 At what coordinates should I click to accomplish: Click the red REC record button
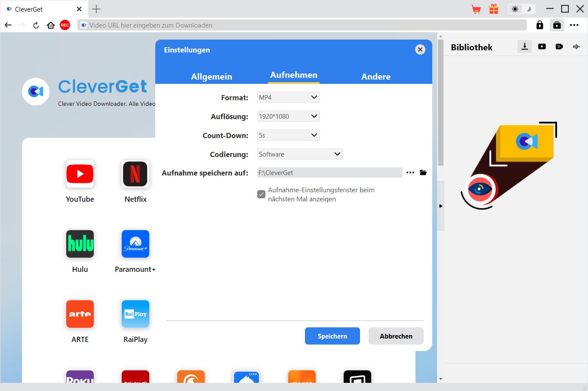click(x=65, y=25)
